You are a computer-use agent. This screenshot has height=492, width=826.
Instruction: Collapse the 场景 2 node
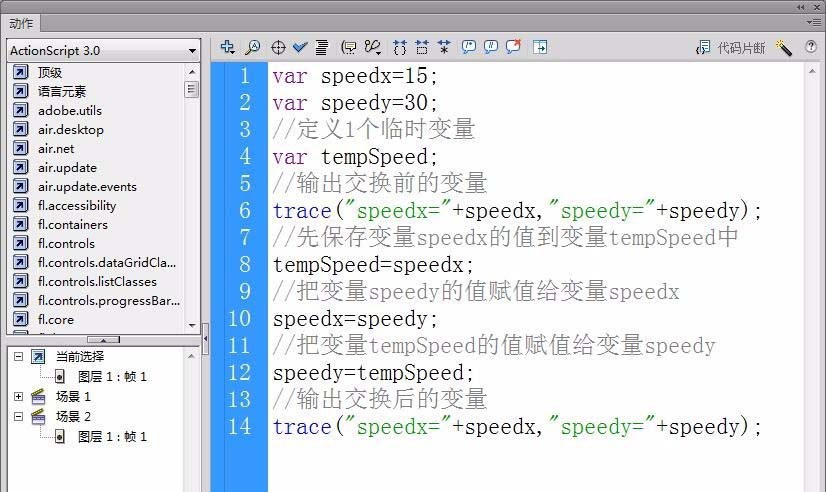click(18, 416)
